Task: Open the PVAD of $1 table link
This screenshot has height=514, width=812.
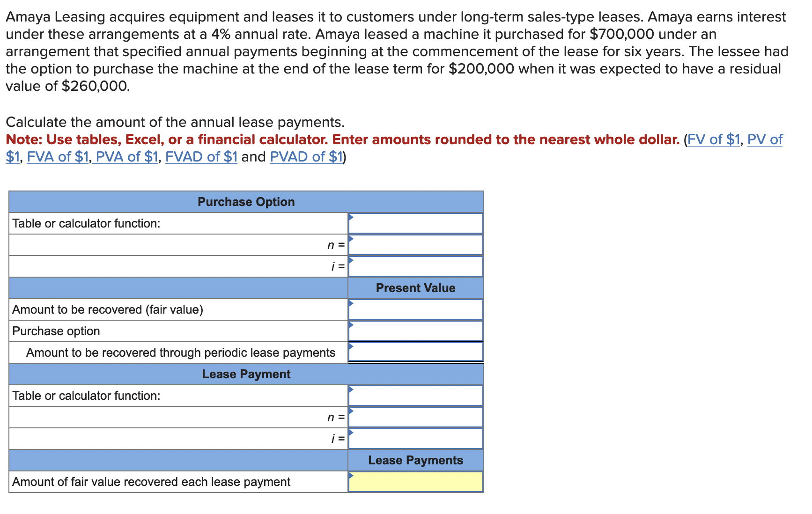Action: (x=307, y=157)
